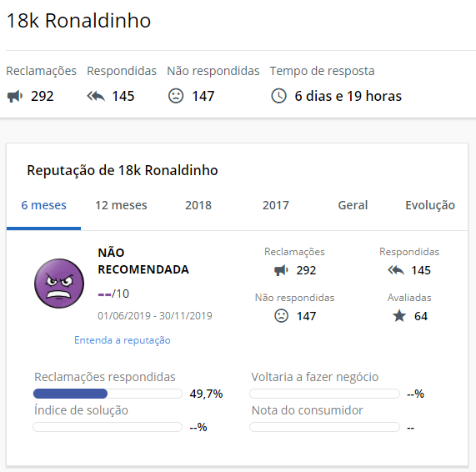Select the 6 meses tab

click(x=43, y=205)
